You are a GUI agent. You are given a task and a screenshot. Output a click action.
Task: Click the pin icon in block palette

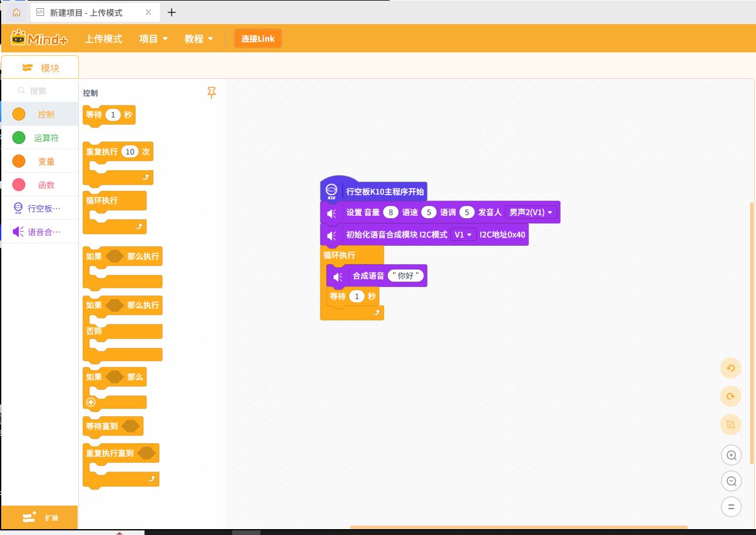[x=212, y=92]
